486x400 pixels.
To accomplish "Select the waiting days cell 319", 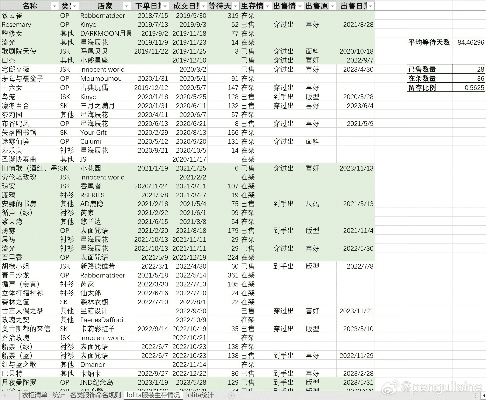I will pos(224,15).
